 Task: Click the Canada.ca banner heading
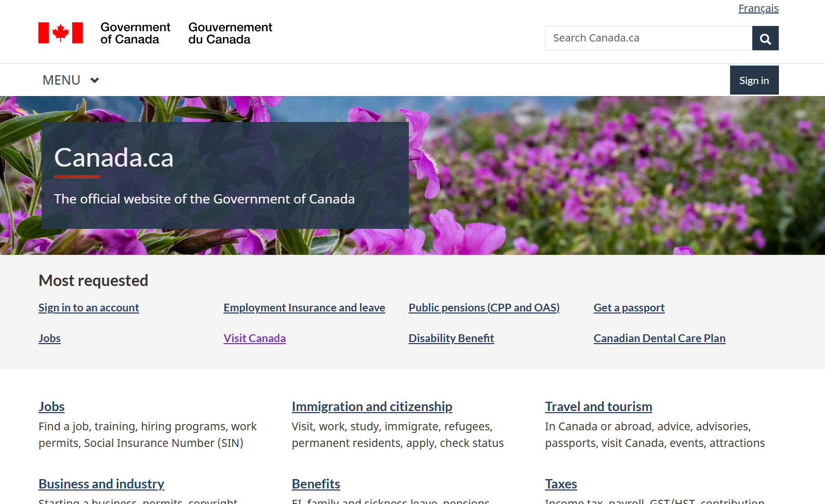[114, 158]
